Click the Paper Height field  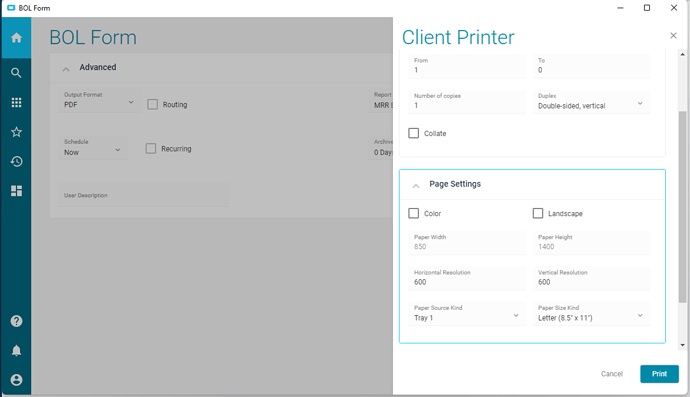tap(591, 243)
